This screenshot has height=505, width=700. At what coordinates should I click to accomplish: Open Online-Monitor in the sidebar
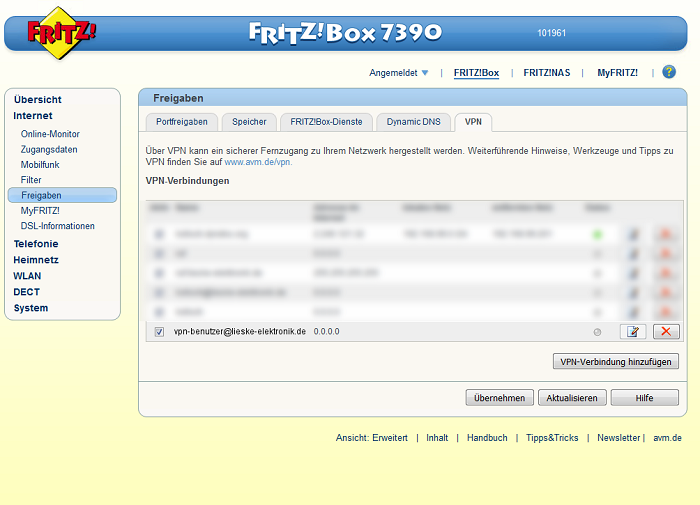(x=50, y=134)
